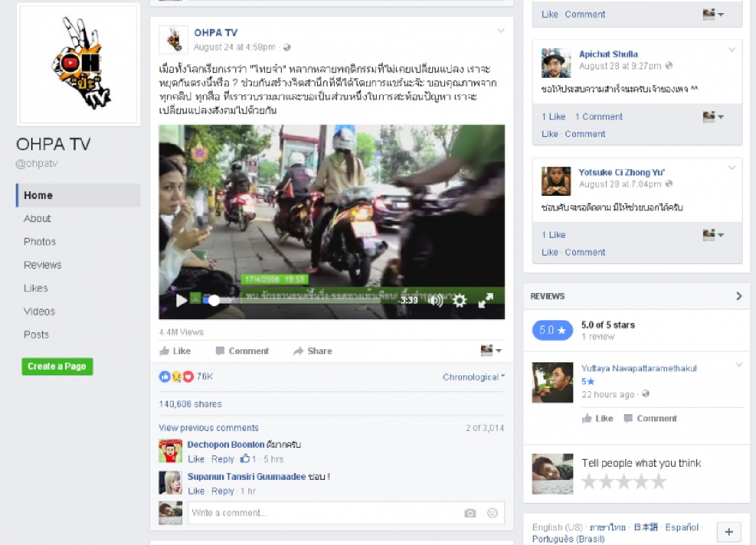Open options chevron on Apichat Shulla post
The image size is (756, 545).
coord(732,50)
